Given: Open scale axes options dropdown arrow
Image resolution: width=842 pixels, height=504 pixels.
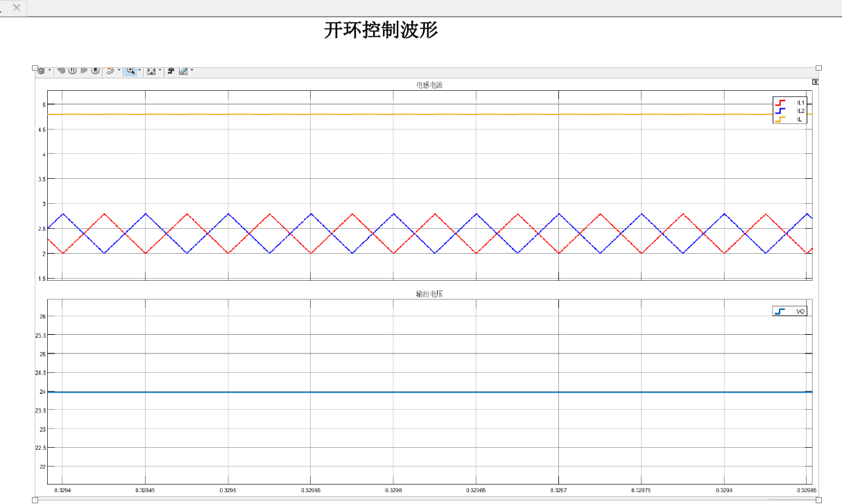Looking at the screenshot, I should coord(160,70).
